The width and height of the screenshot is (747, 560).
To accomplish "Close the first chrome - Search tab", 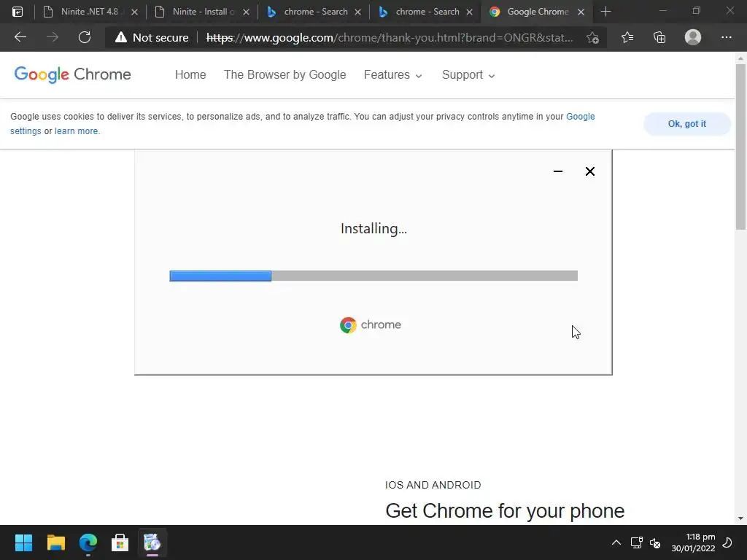I will tap(357, 12).
